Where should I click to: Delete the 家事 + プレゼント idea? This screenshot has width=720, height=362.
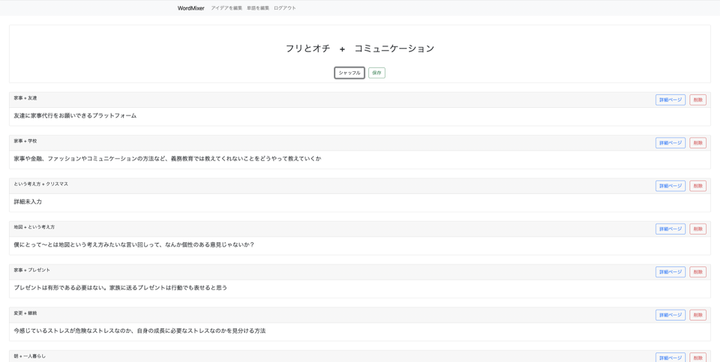pyautogui.click(x=698, y=272)
